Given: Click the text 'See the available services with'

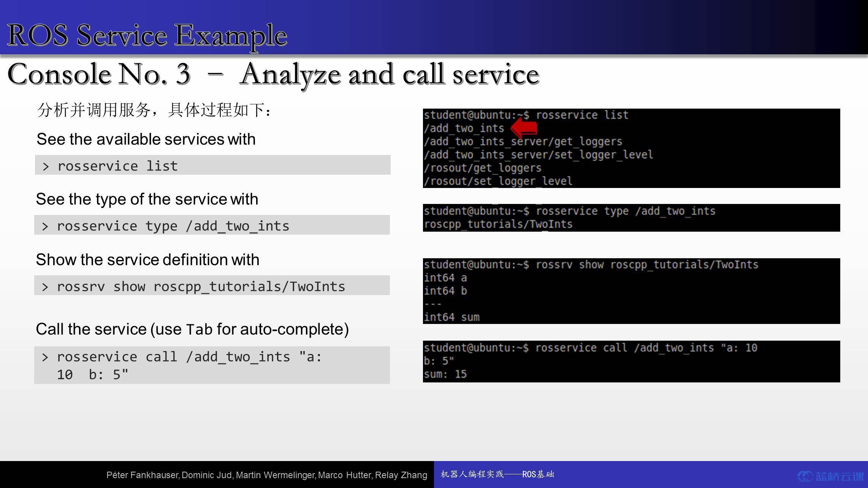Looking at the screenshot, I should click(146, 139).
